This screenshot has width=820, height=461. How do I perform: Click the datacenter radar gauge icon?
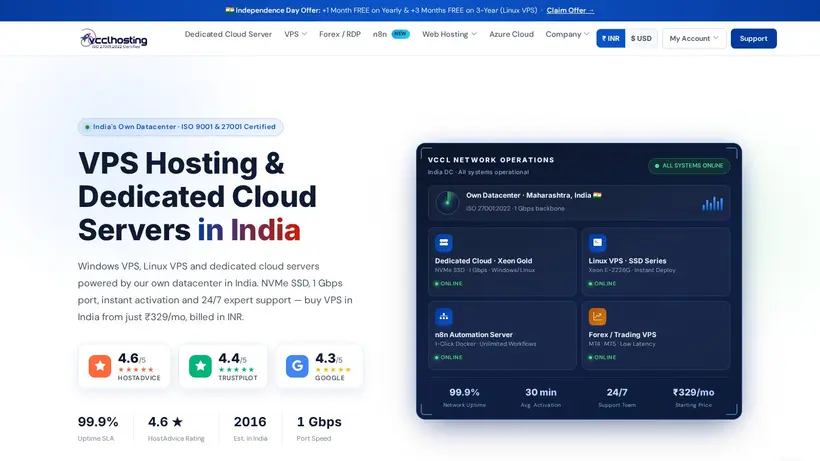447,202
